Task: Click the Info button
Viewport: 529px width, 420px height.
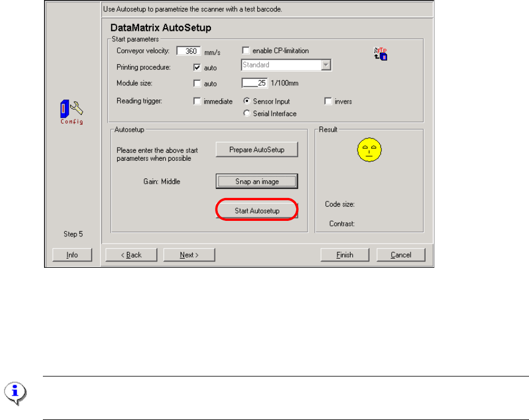Action: tap(72, 255)
